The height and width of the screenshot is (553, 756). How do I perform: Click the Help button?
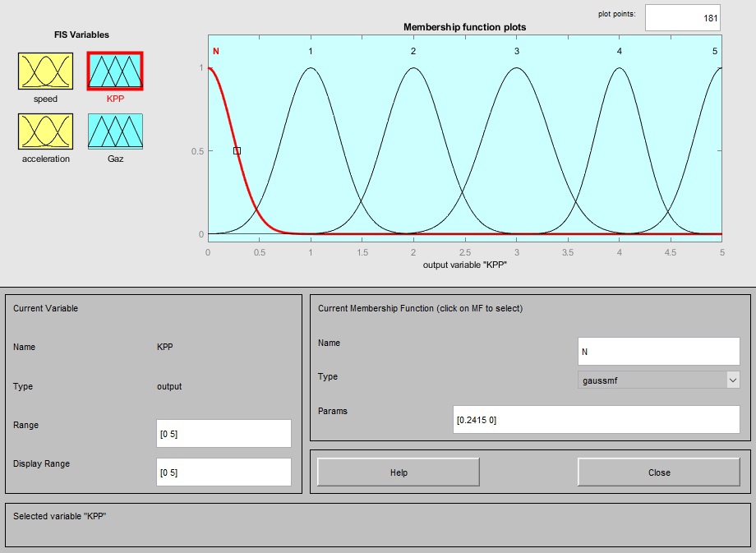pyautogui.click(x=399, y=472)
